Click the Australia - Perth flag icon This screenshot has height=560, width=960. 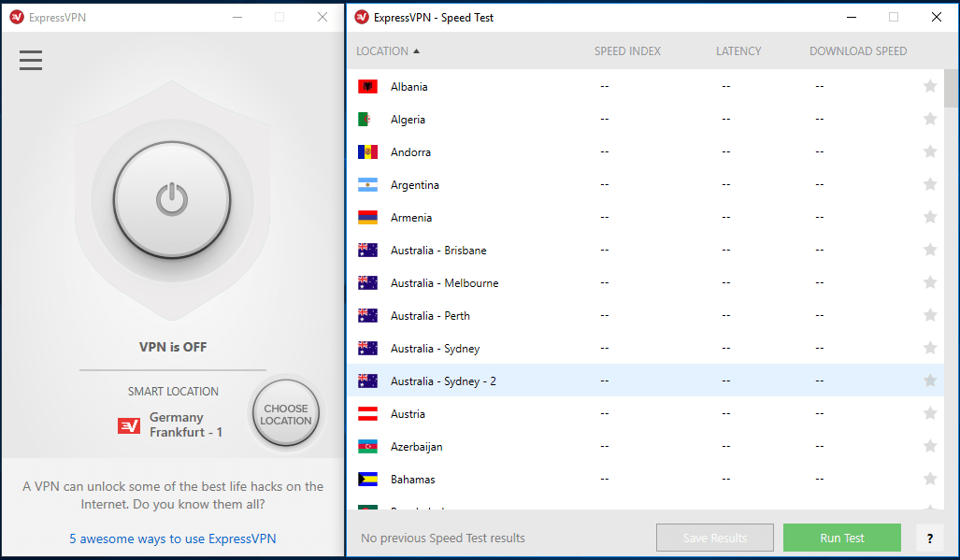point(367,316)
